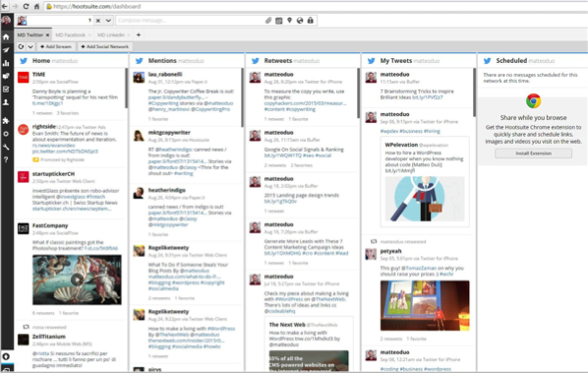The height and width of the screenshot is (373, 588).
Task: Click the 'heatherindigo' username in Mentions
Action: point(166,190)
